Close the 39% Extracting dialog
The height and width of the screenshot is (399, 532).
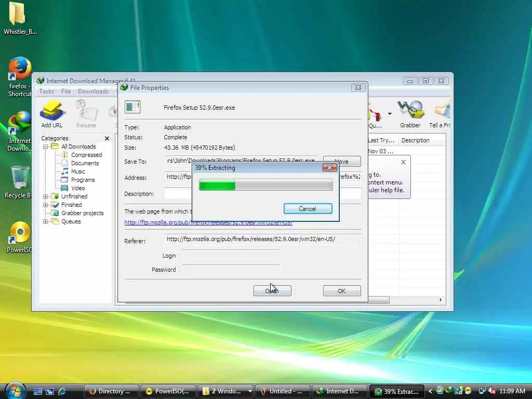coord(329,168)
